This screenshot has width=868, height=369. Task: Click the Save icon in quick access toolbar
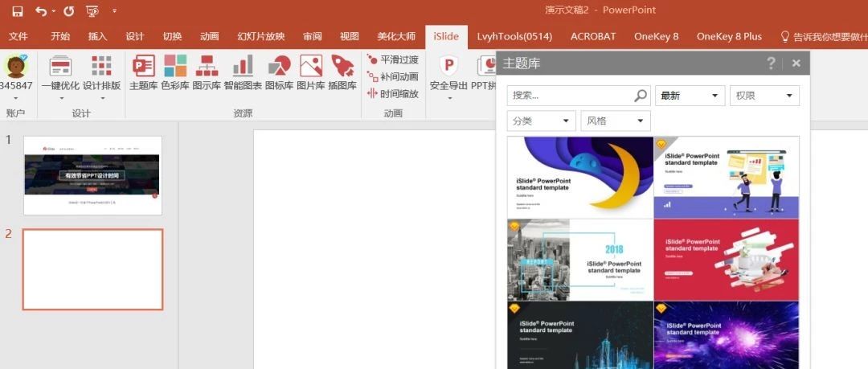[17, 10]
